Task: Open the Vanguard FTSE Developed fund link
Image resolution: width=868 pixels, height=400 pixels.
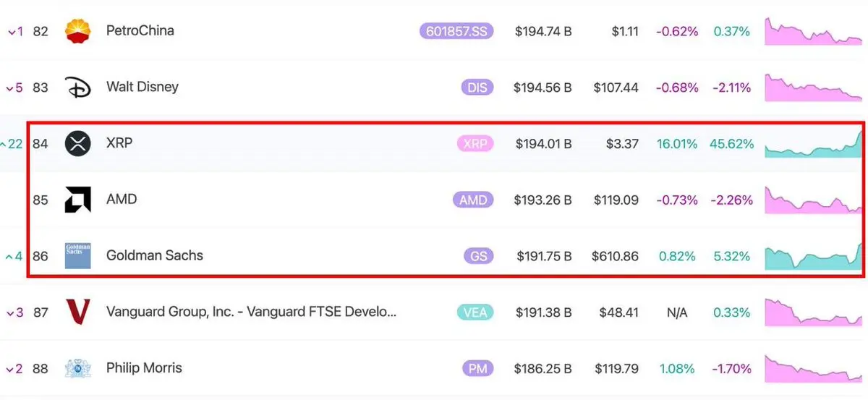Action: pyautogui.click(x=251, y=312)
